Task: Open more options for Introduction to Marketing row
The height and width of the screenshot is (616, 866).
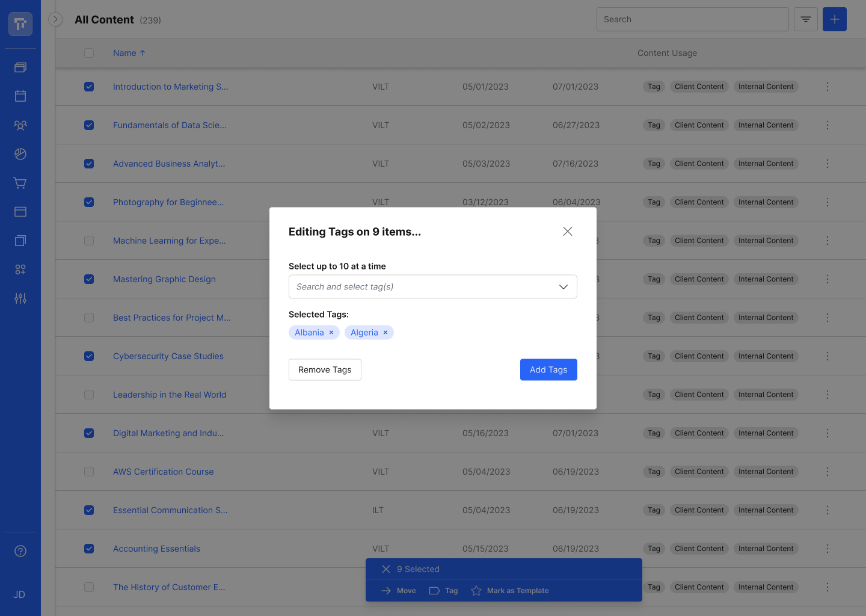Action: tap(828, 87)
